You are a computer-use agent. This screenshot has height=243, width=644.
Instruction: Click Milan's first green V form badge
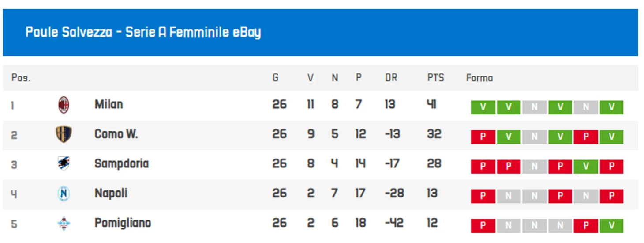pyautogui.click(x=483, y=107)
